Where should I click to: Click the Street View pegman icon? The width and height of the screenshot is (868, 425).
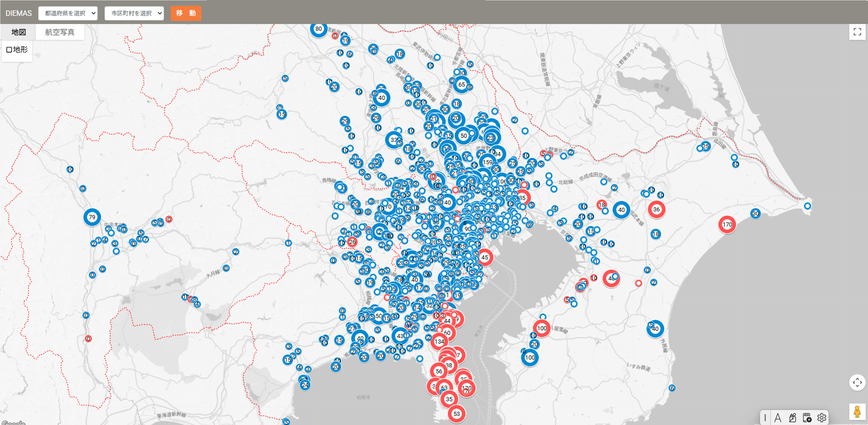[857, 412]
